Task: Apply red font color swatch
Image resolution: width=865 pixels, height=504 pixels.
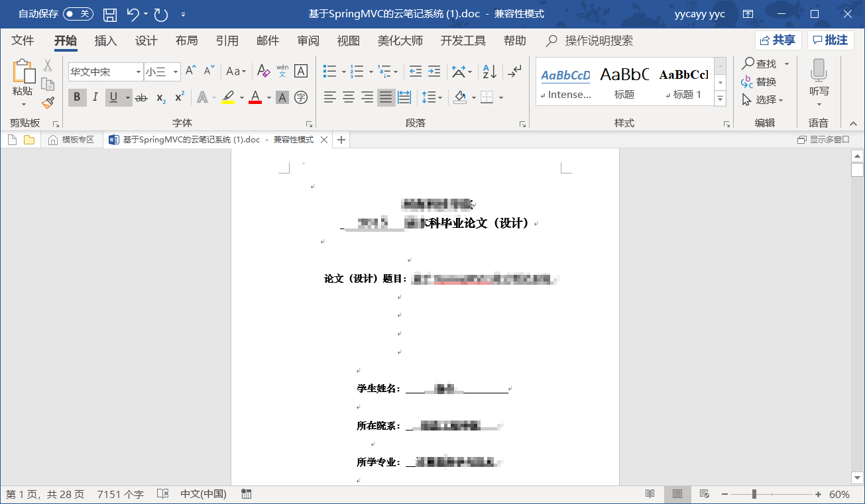Action: [x=255, y=98]
